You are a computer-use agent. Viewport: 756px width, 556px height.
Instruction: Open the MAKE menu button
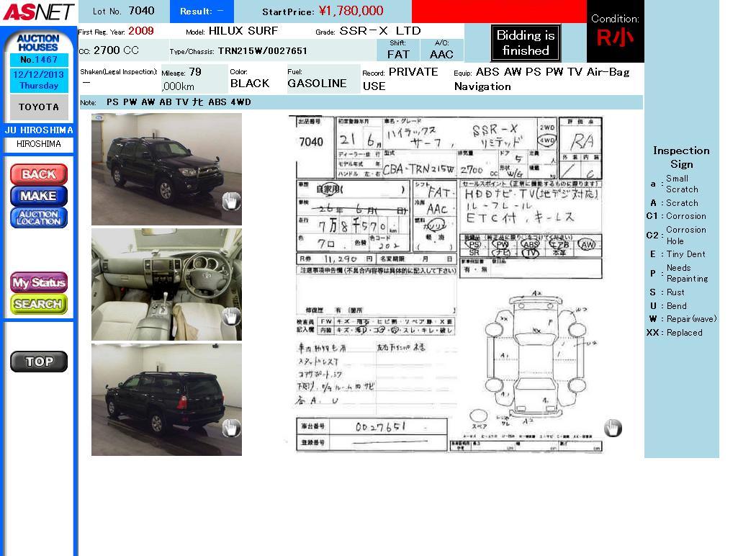click(39, 196)
